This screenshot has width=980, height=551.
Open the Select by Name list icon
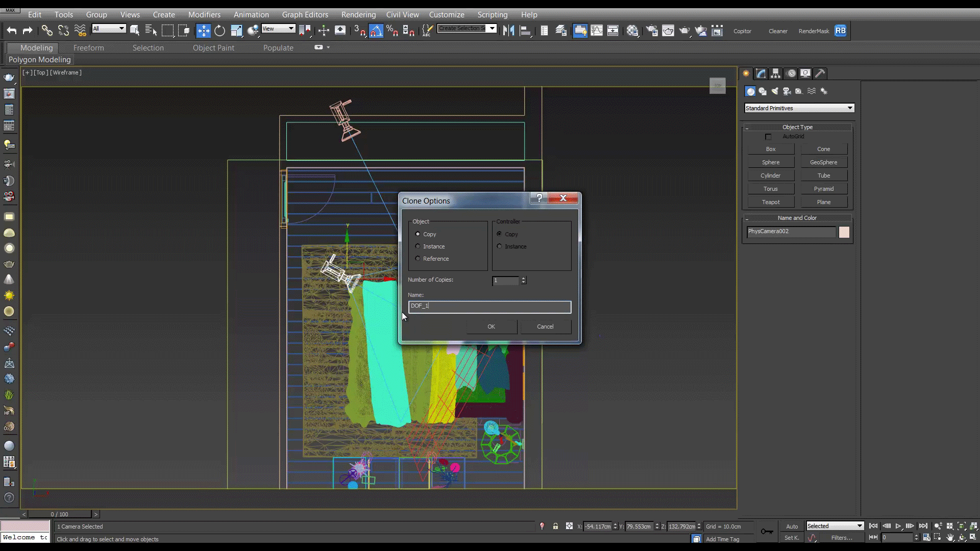[x=151, y=31]
